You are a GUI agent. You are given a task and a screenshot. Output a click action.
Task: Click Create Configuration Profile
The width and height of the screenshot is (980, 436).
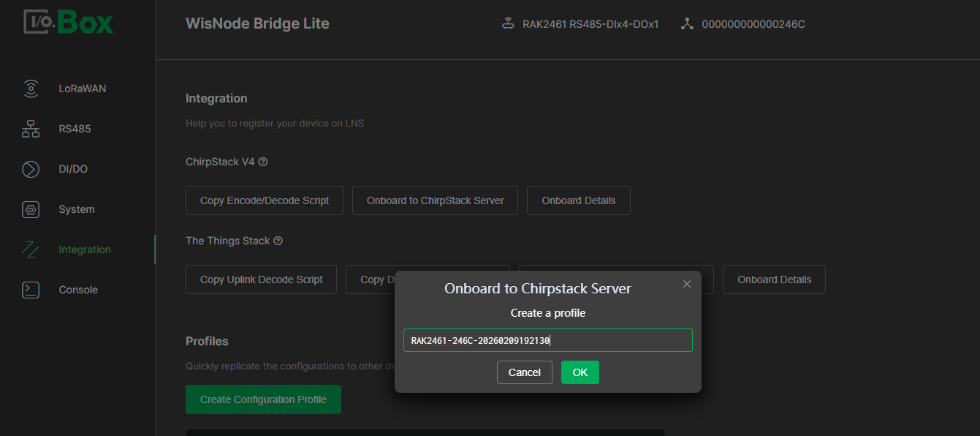point(263,399)
